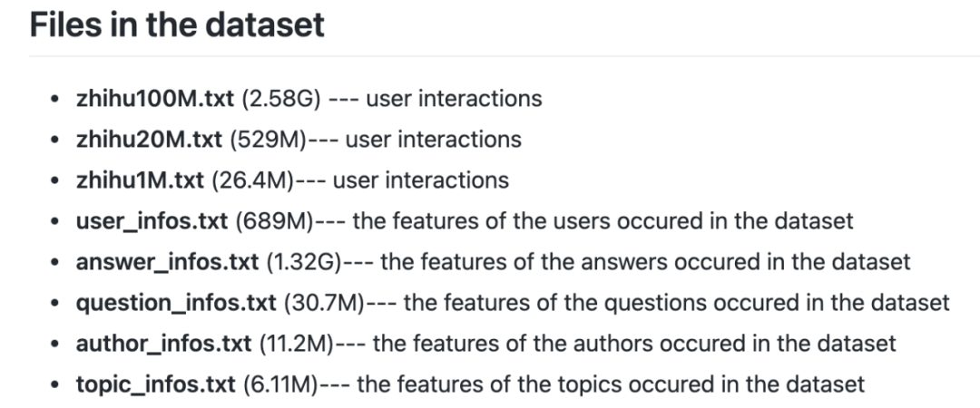Click the (689M) size next to user_infos
Image resolution: width=980 pixels, height=408 pixels.
(x=274, y=221)
